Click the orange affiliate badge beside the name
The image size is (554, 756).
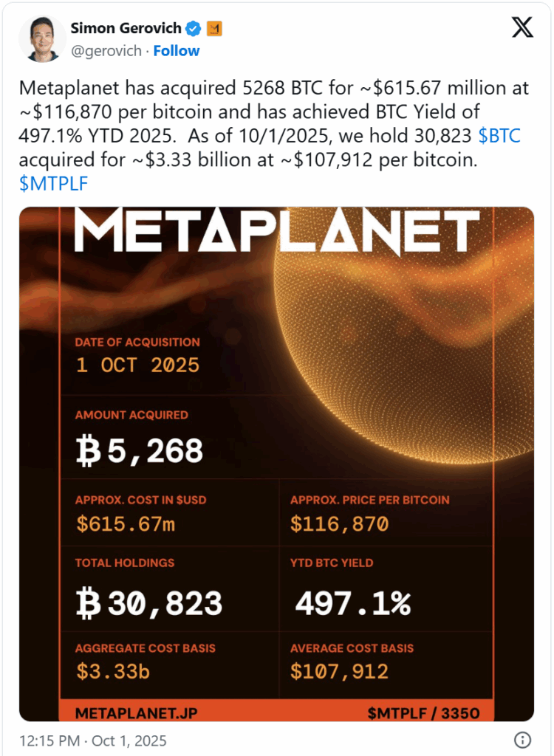pos(213,29)
